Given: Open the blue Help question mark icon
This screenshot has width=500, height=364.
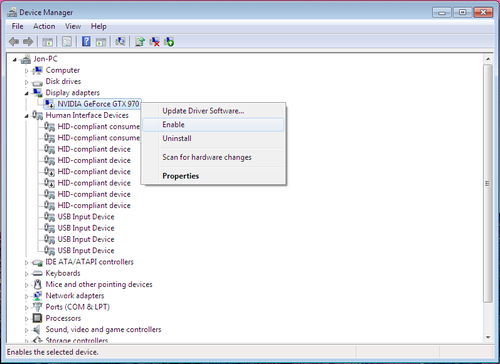Looking at the screenshot, I should [x=86, y=42].
